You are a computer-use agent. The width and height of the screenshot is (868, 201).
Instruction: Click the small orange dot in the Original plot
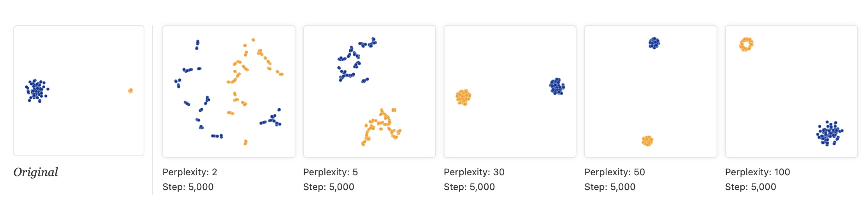[x=131, y=91]
